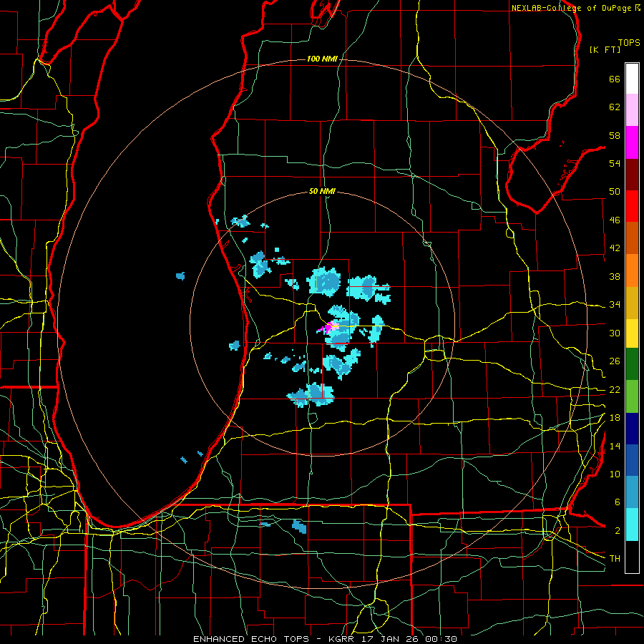This screenshot has width=644, height=644.
Task: Click the '100 NMI' range ring label
Action: 322,59
